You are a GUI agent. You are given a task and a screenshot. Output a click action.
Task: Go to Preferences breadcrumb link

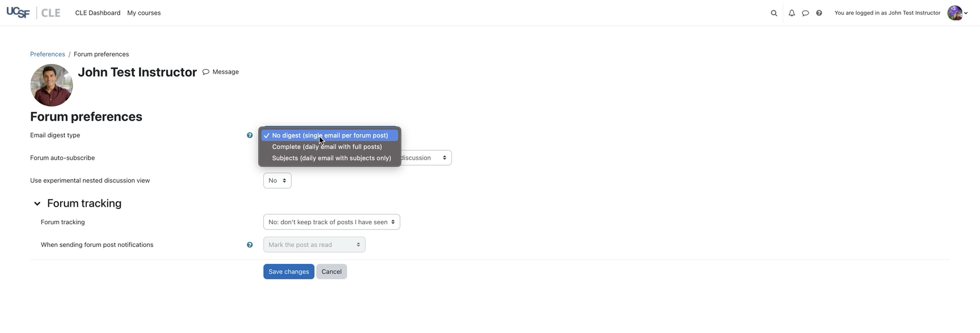(48, 54)
